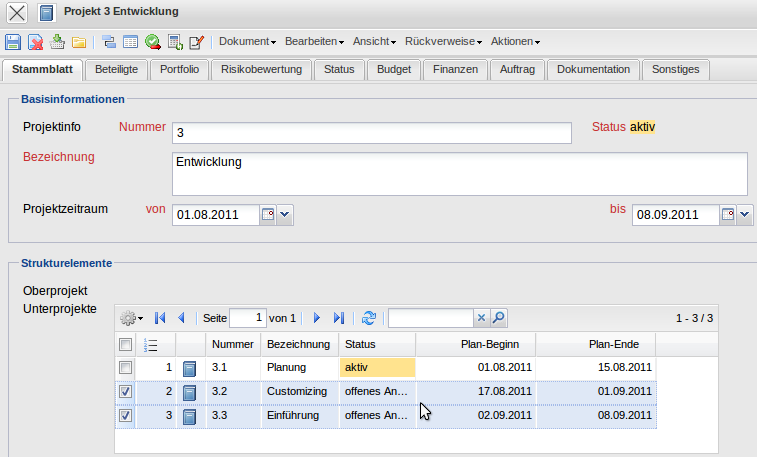Clear the grid search field with X button
Screen dimensions: 757x457
[481, 318]
